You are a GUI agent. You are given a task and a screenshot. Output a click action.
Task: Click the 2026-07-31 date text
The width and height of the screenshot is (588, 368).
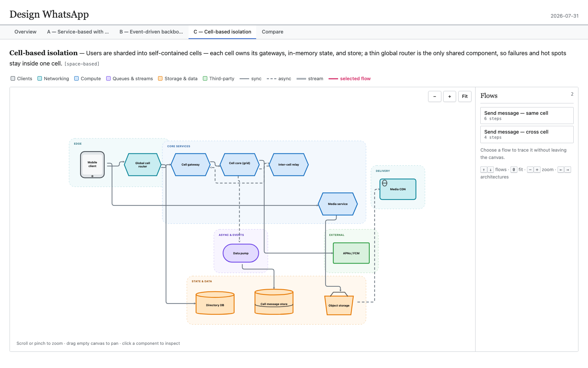coord(564,16)
